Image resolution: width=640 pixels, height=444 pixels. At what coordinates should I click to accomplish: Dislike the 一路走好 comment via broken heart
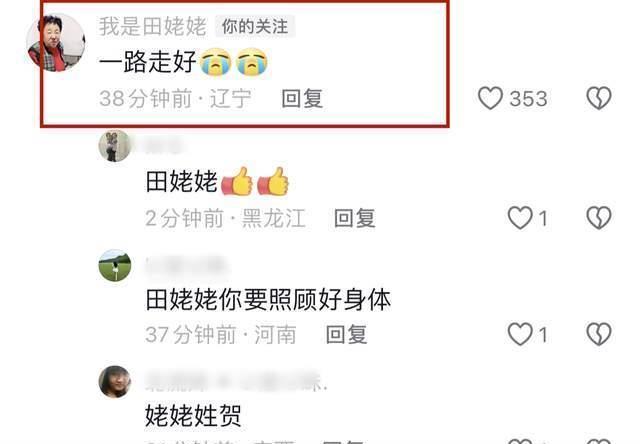(599, 98)
